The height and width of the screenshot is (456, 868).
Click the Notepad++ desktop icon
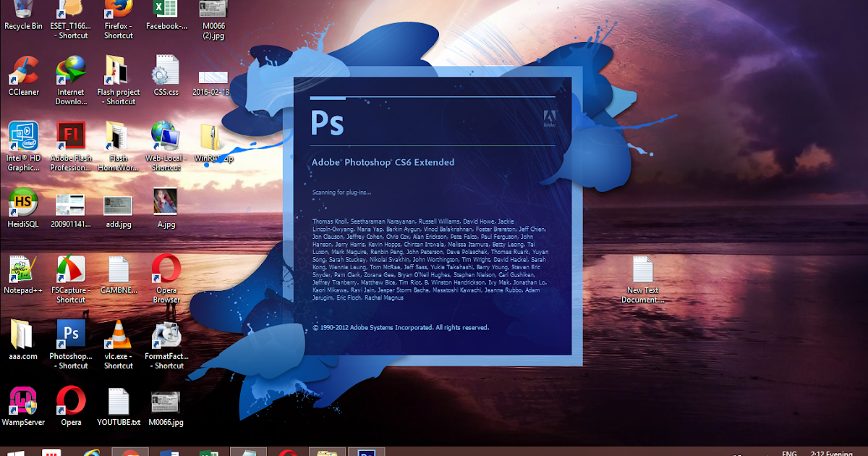pyautogui.click(x=20, y=269)
